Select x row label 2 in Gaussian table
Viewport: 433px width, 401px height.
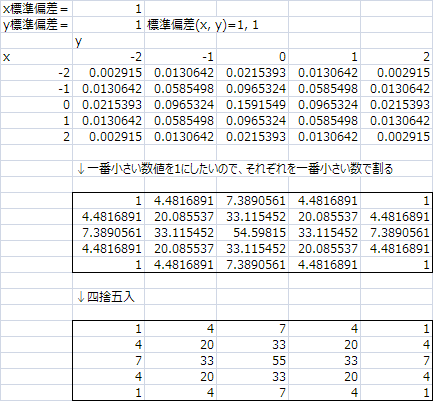36,137
